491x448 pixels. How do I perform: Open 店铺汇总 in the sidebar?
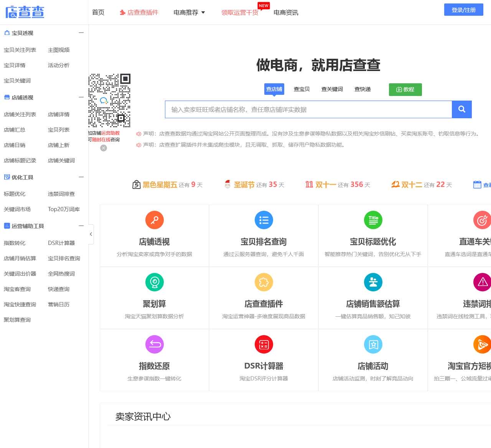click(15, 130)
